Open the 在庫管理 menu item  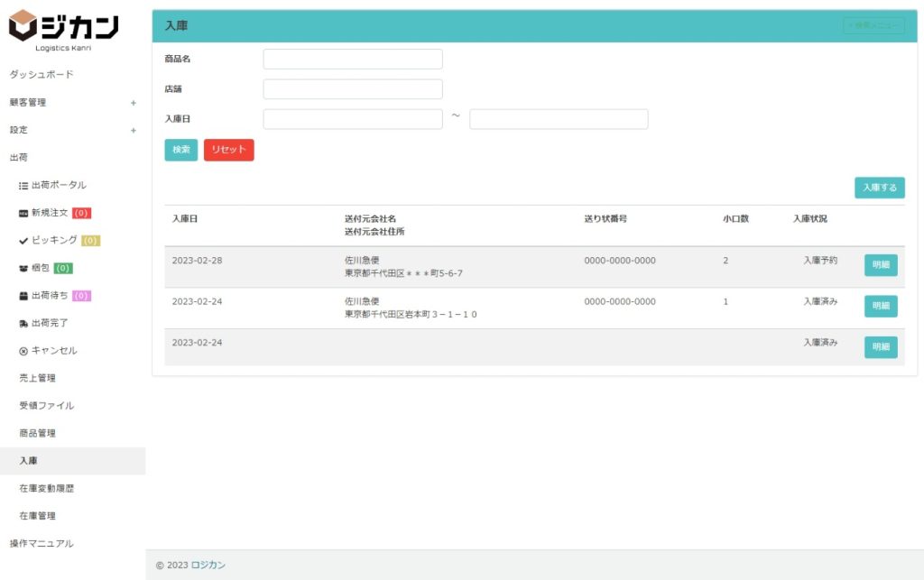(37, 516)
